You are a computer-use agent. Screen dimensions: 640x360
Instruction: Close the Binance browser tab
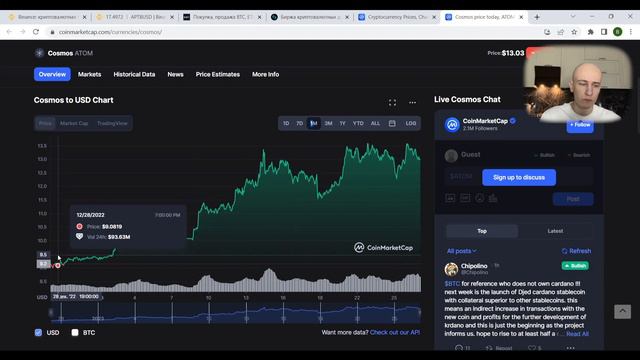[84, 17]
